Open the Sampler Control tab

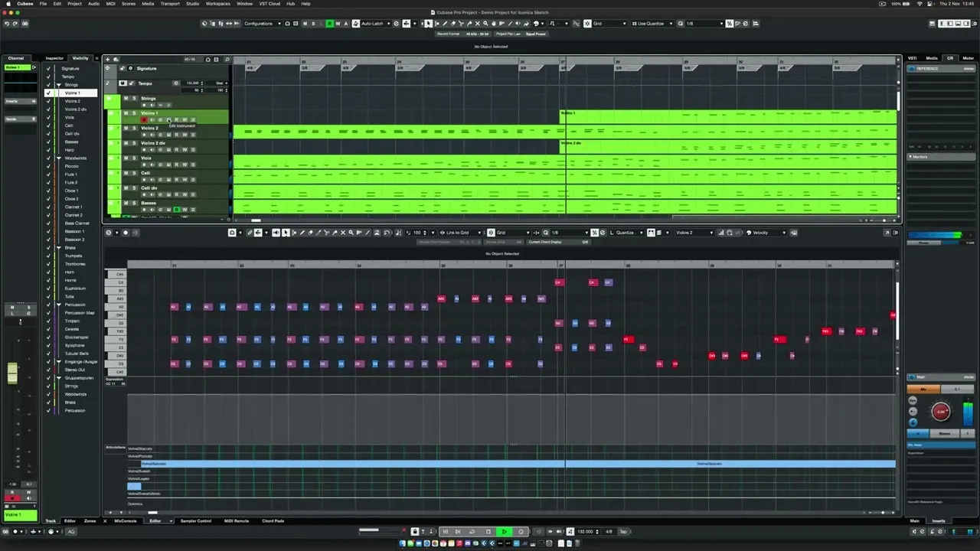[195, 521]
